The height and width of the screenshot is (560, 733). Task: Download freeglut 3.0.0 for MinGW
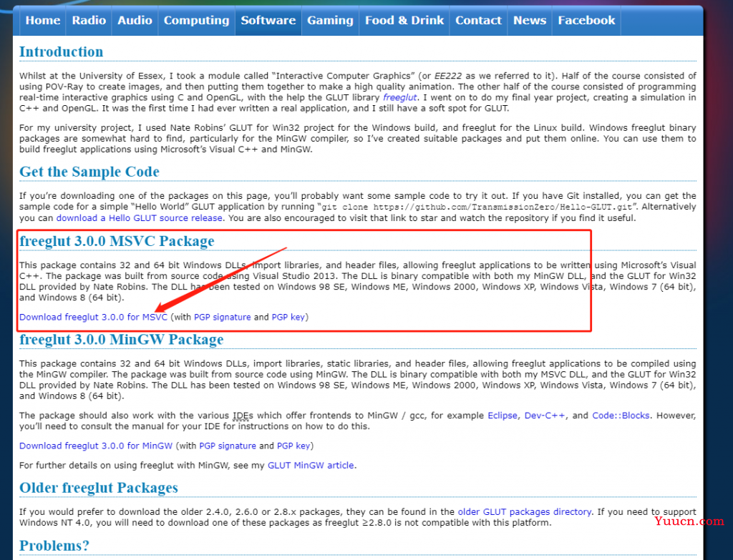pos(96,446)
